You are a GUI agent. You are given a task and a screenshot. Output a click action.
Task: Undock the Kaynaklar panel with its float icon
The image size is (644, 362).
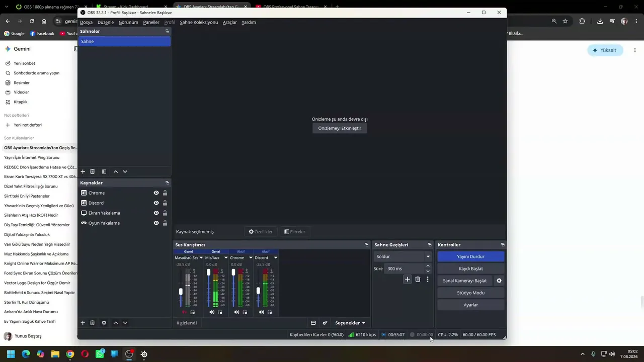click(167, 183)
